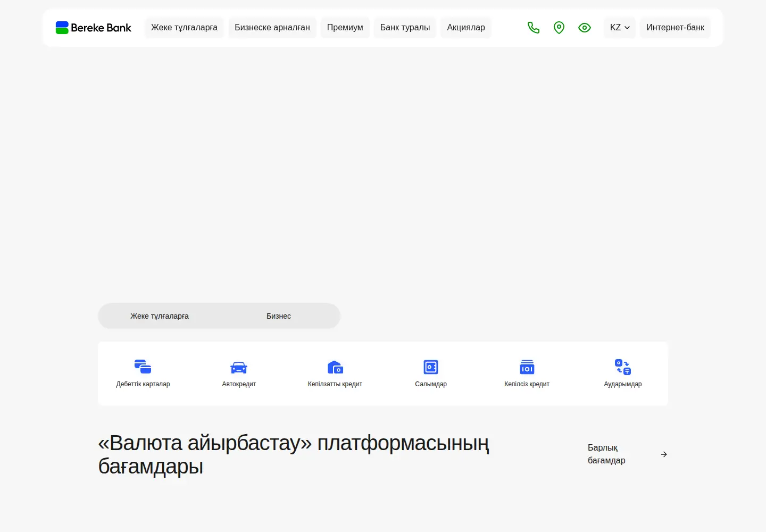Open the Интернет-банк button
Image resolution: width=766 pixels, height=532 pixels.
pyautogui.click(x=675, y=28)
